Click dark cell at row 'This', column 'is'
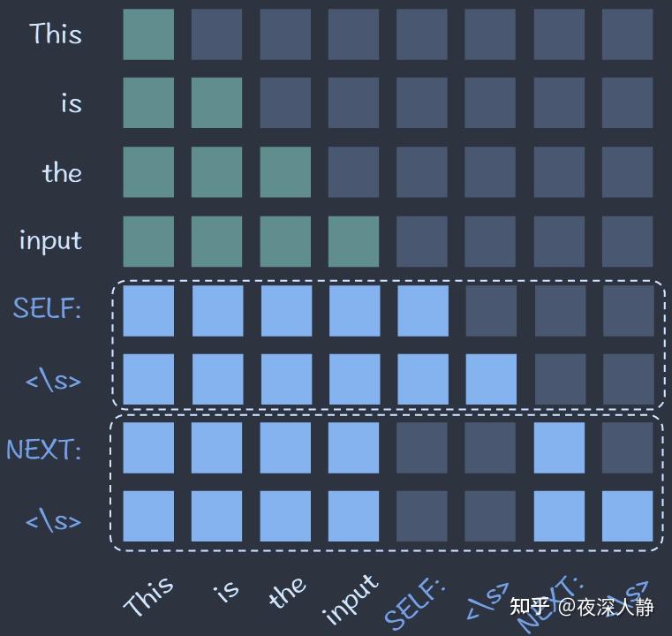Viewport: 672px width, 636px height. 216,34
